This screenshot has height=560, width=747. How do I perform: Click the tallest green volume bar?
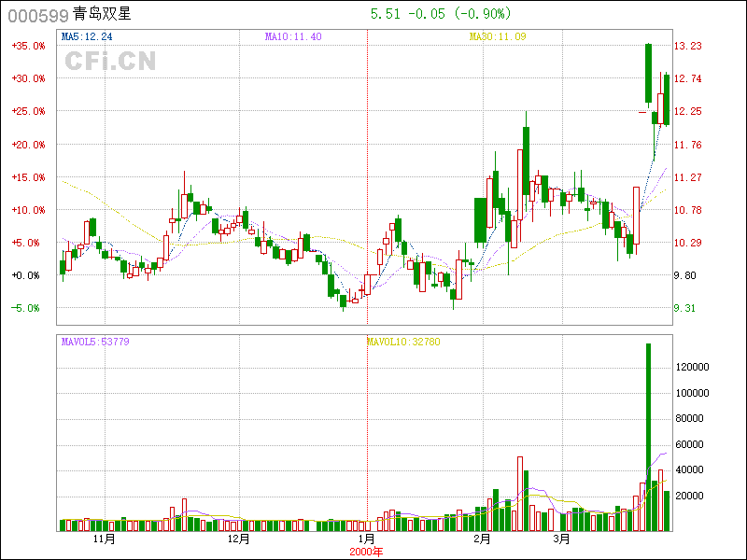click(x=648, y=439)
